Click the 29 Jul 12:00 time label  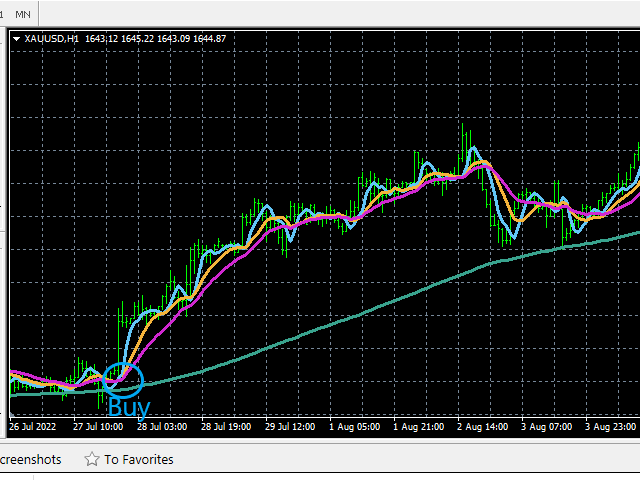point(290,427)
